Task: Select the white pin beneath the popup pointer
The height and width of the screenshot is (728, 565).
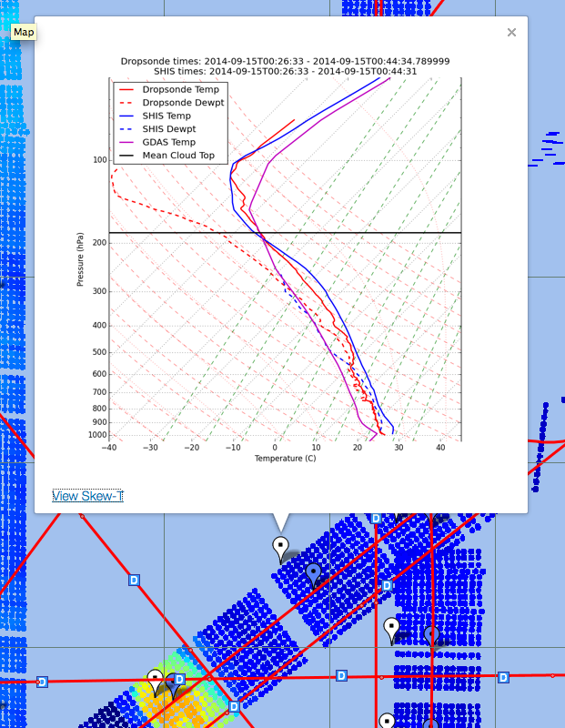Action: click(x=281, y=546)
